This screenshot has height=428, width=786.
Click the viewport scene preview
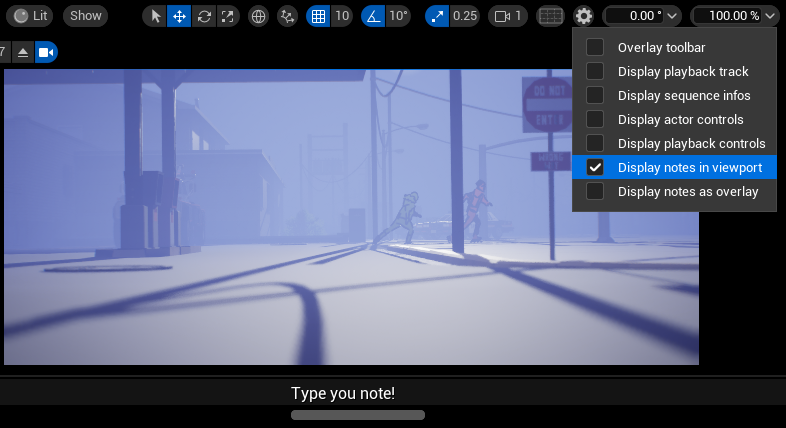click(351, 217)
